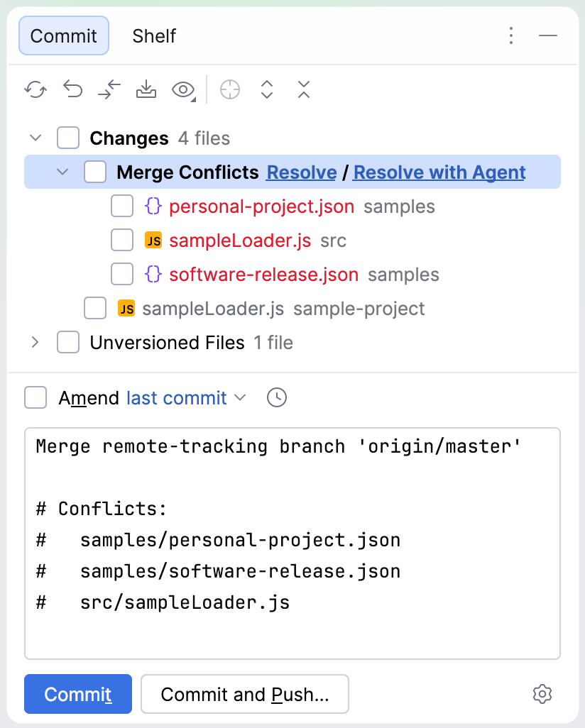Check the Merge Conflicts checkbox
Viewport: 585px width, 728px height.
95,172
